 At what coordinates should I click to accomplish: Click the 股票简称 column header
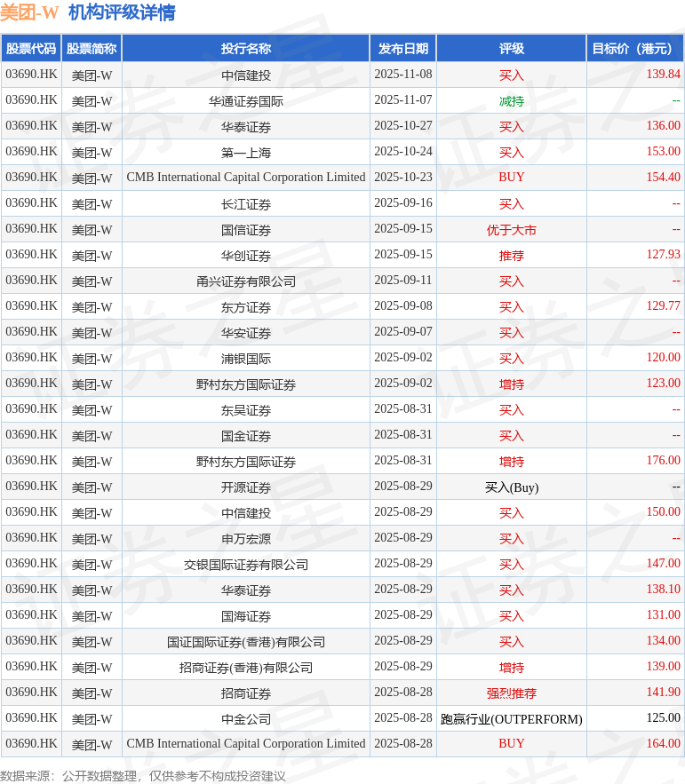(x=92, y=49)
